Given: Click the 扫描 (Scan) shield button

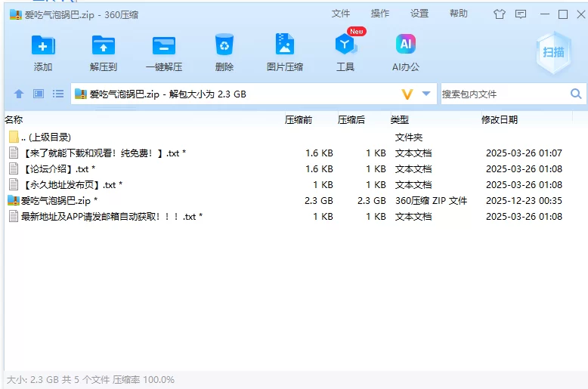Looking at the screenshot, I should 553,51.
